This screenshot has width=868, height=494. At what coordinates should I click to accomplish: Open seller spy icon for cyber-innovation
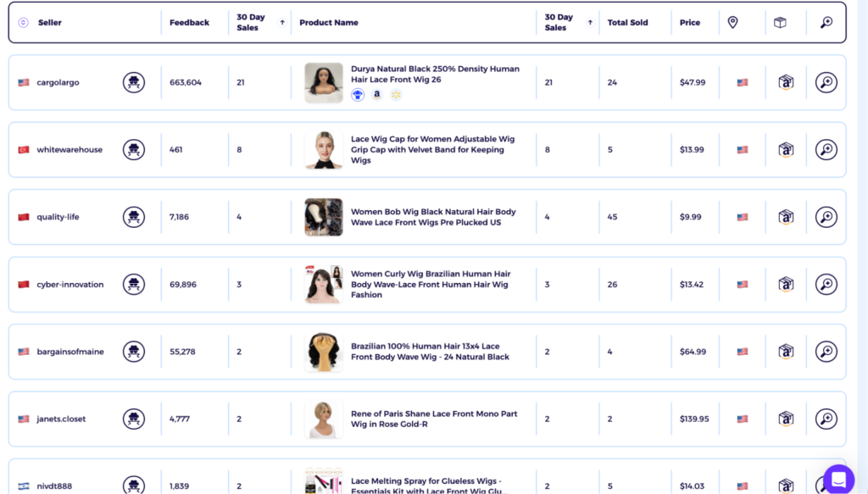tap(133, 285)
